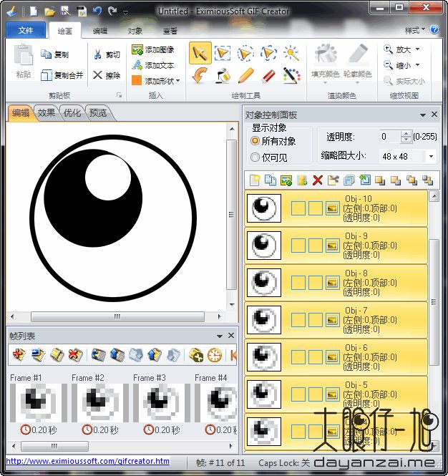
Task: Select the freeform lasso selection tool
Action: 268,53
